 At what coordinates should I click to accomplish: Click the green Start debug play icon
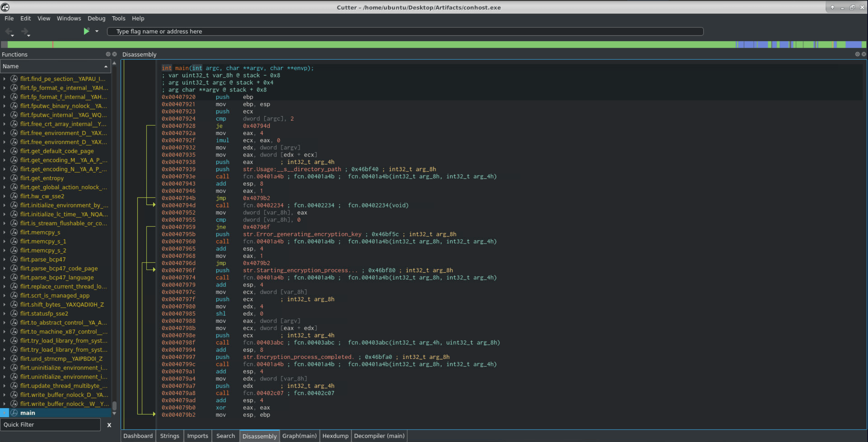tap(86, 31)
